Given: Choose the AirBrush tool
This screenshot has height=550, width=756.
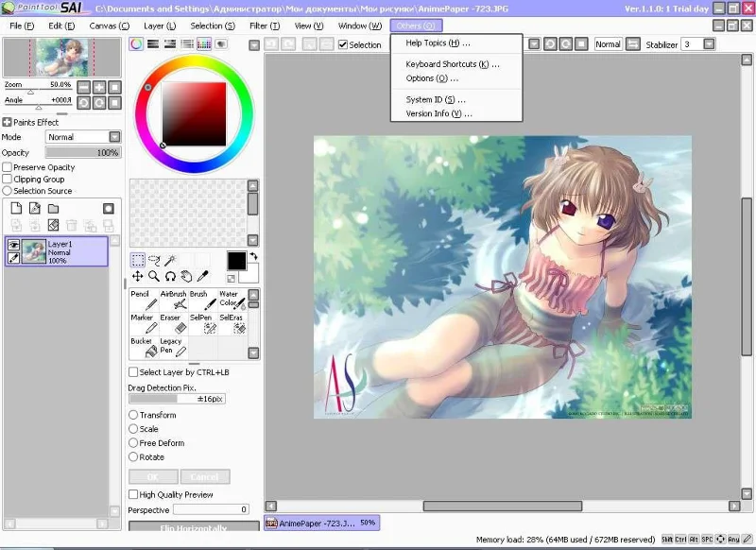Looking at the screenshot, I should pyautogui.click(x=174, y=300).
